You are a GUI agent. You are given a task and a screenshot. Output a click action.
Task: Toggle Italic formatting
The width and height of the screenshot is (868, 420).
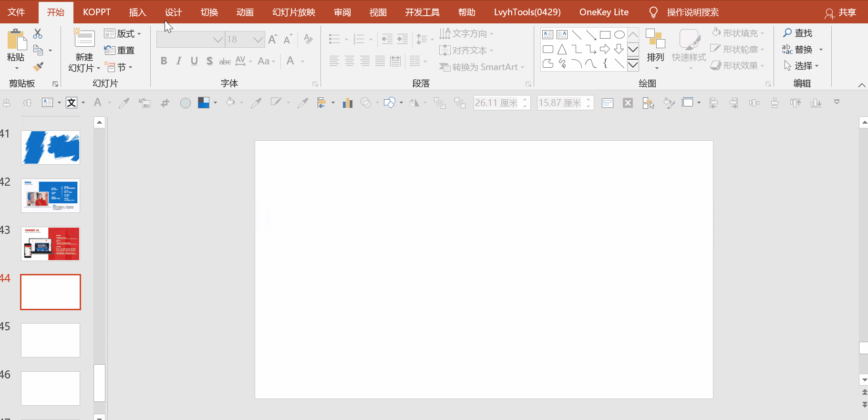[x=179, y=61]
